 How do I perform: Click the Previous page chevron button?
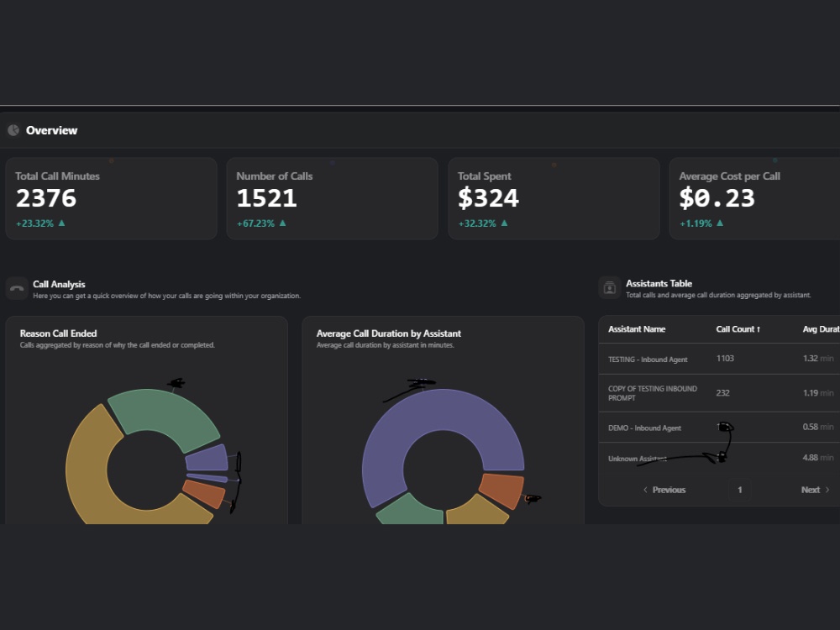point(664,490)
